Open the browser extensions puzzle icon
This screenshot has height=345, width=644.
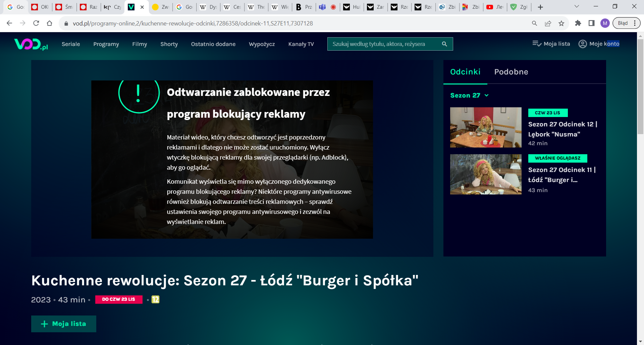coord(578,23)
